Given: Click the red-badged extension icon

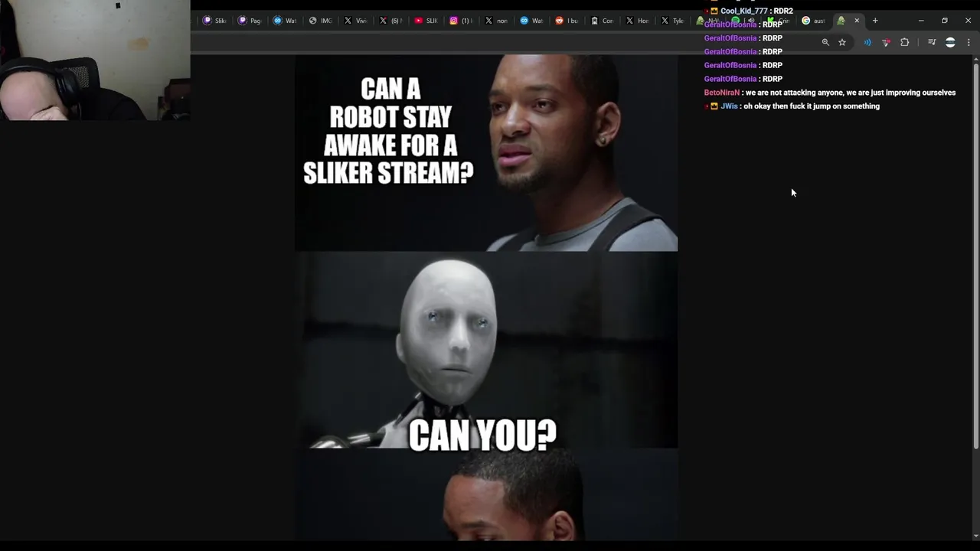Looking at the screenshot, I should (x=886, y=42).
